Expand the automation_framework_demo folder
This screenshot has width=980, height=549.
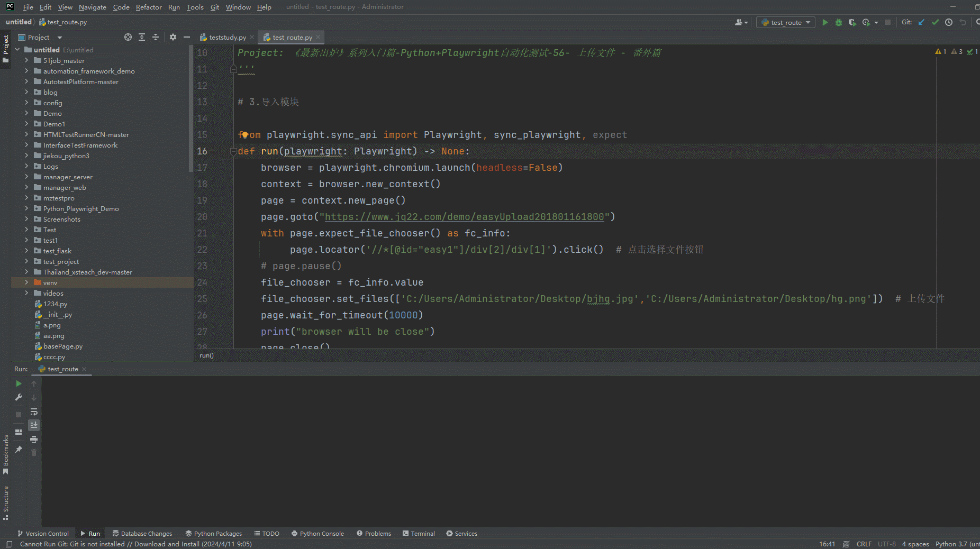[x=26, y=71]
